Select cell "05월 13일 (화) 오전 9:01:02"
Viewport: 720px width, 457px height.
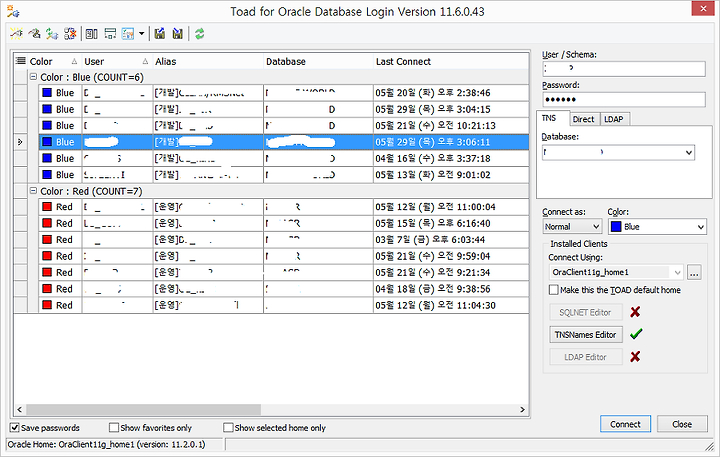451,175
